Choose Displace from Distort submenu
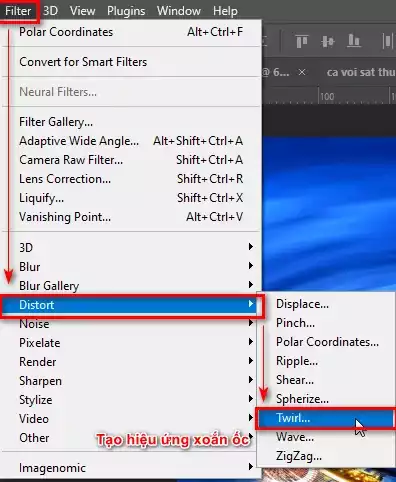 pos(326,304)
